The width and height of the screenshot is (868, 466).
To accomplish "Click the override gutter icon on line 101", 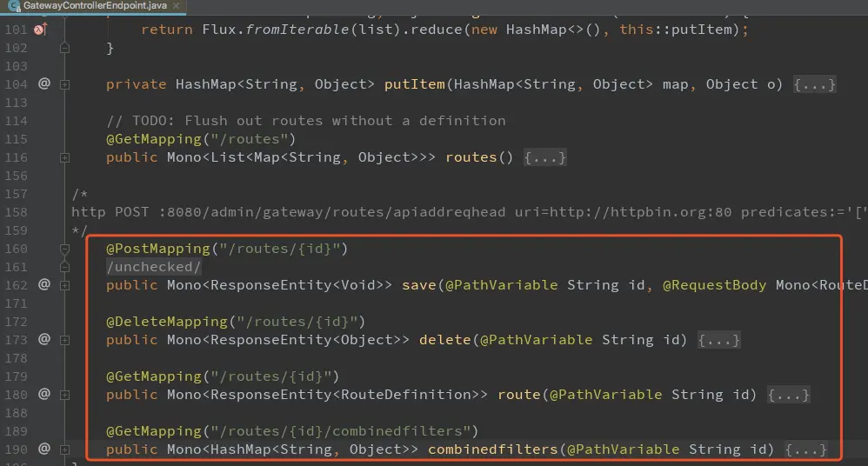I will 40,30.
